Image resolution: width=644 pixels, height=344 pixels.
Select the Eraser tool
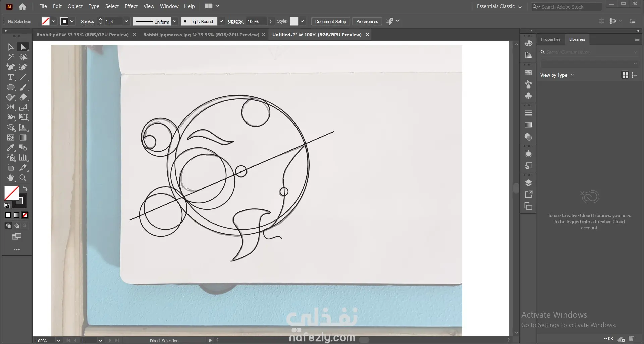pos(23,97)
